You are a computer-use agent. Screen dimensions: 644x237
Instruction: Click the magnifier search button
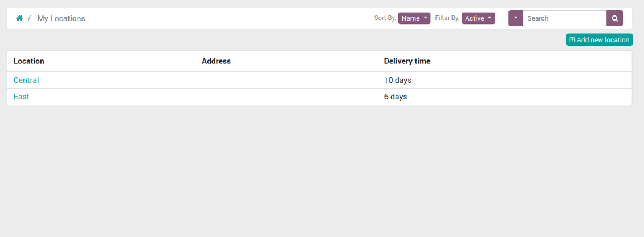click(x=615, y=18)
